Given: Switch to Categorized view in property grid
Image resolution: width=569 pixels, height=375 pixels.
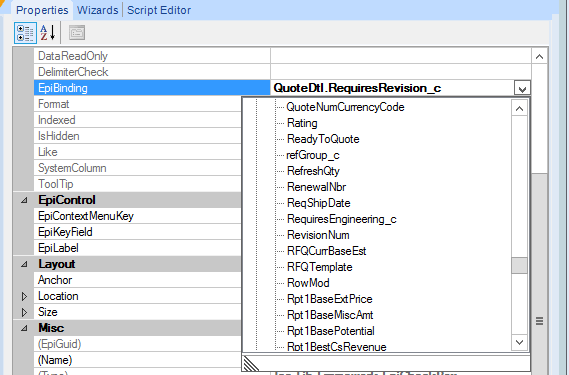Looking at the screenshot, I should pos(25,33).
